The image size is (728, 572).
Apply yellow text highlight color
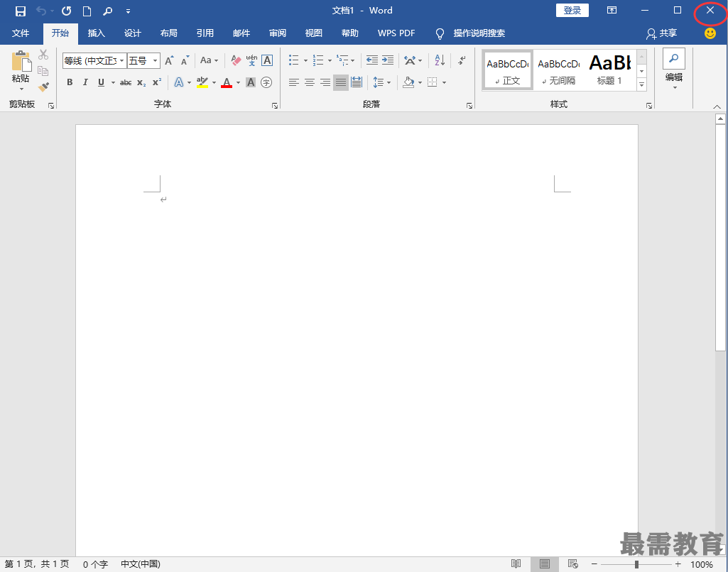[x=202, y=82]
